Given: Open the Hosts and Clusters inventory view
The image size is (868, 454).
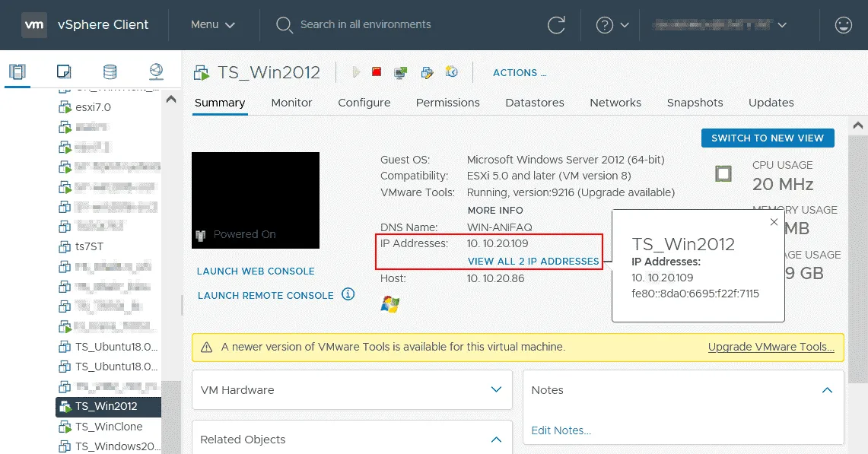Looking at the screenshot, I should click(x=17, y=71).
